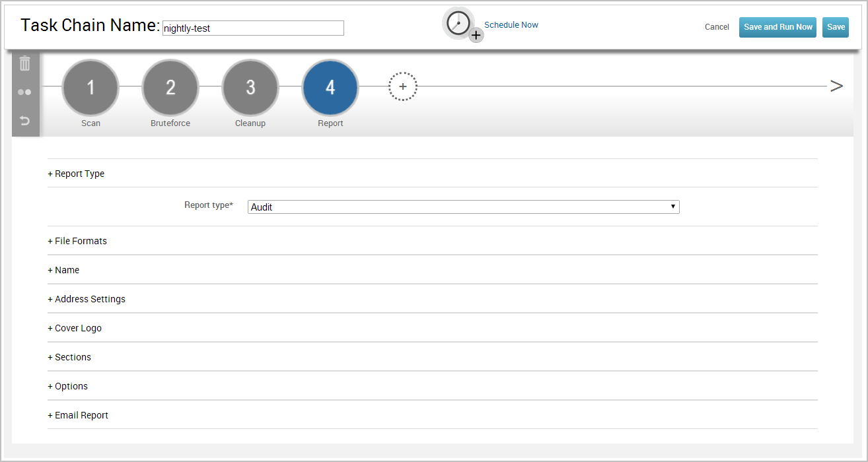
Task: Click the trash delete task icon
Action: click(x=25, y=63)
